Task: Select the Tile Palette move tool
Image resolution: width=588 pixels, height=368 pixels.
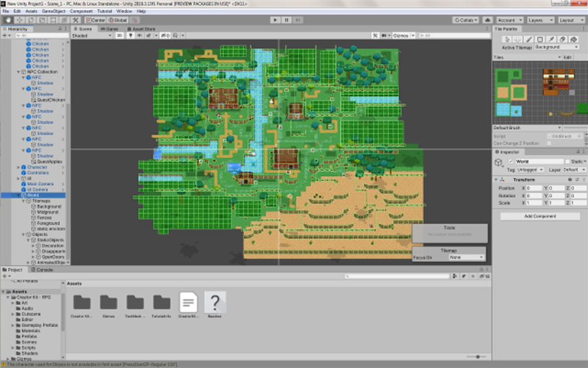Action: [518, 39]
